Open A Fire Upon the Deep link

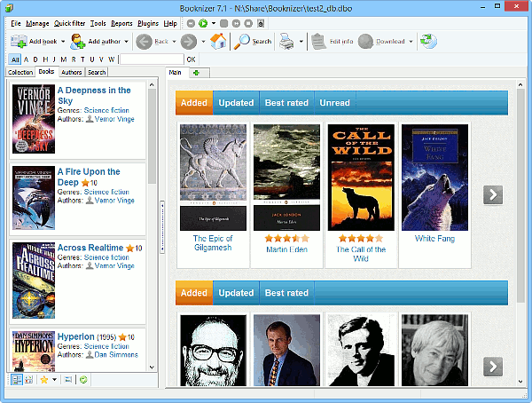[89, 177]
